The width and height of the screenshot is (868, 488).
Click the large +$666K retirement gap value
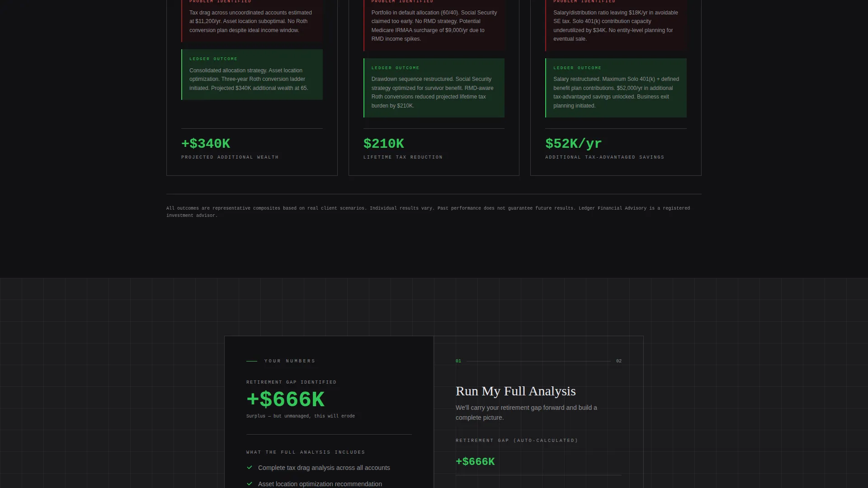click(285, 399)
